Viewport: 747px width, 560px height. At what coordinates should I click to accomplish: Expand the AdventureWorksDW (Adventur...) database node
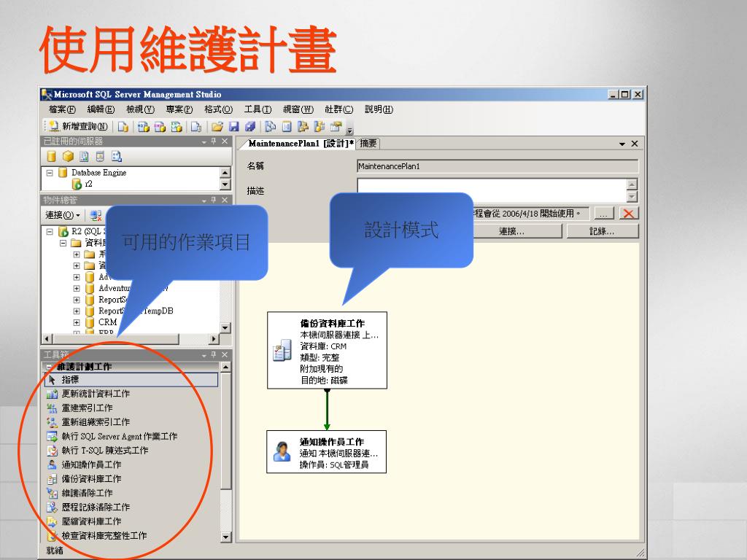(x=76, y=288)
